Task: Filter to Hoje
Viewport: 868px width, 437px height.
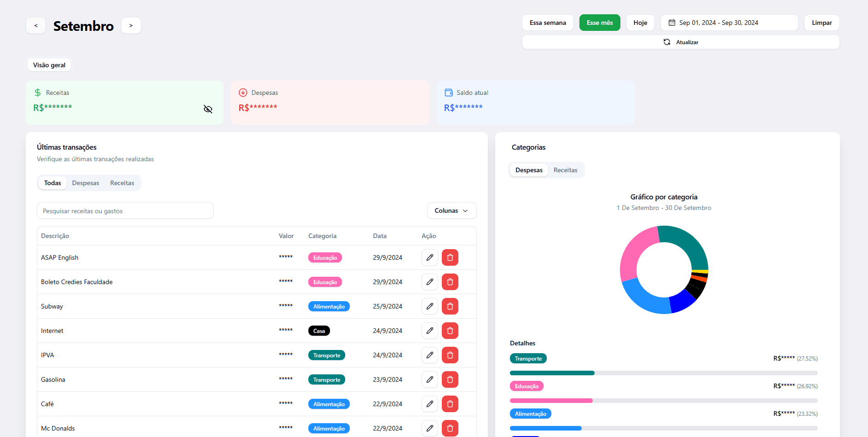Action: [640, 23]
